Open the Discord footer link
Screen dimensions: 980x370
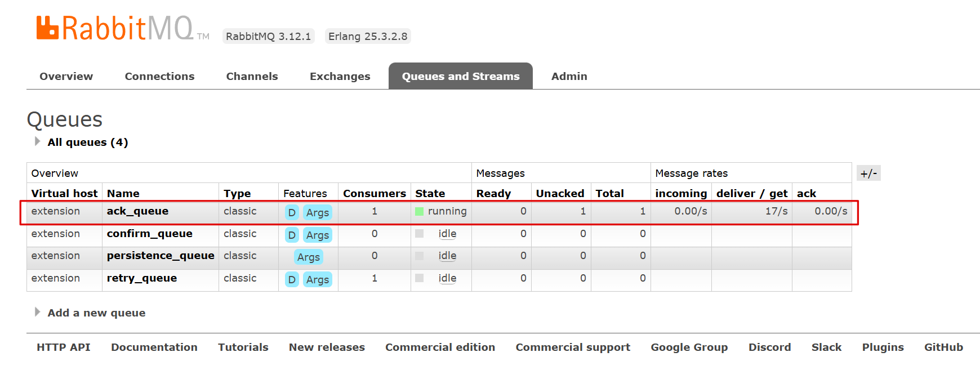point(770,347)
